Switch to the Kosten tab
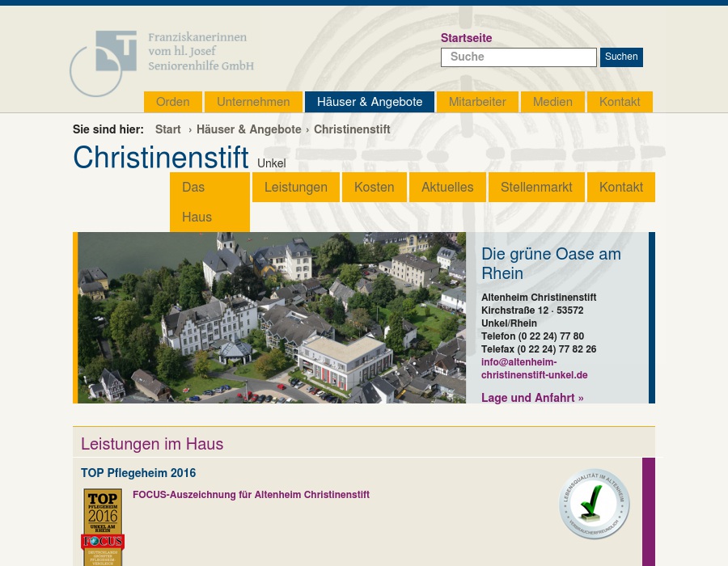The width and height of the screenshot is (728, 566). [x=374, y=187]
